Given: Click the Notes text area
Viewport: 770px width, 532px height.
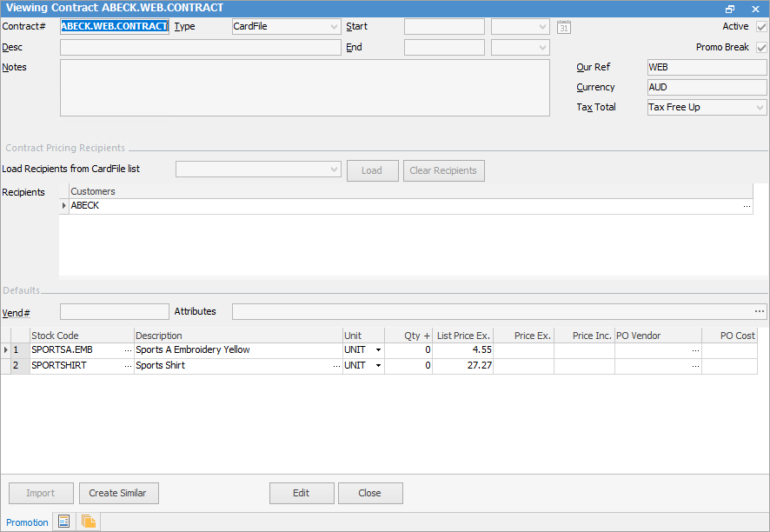Looking at the screenshot, I should click(x=304, y=88).
